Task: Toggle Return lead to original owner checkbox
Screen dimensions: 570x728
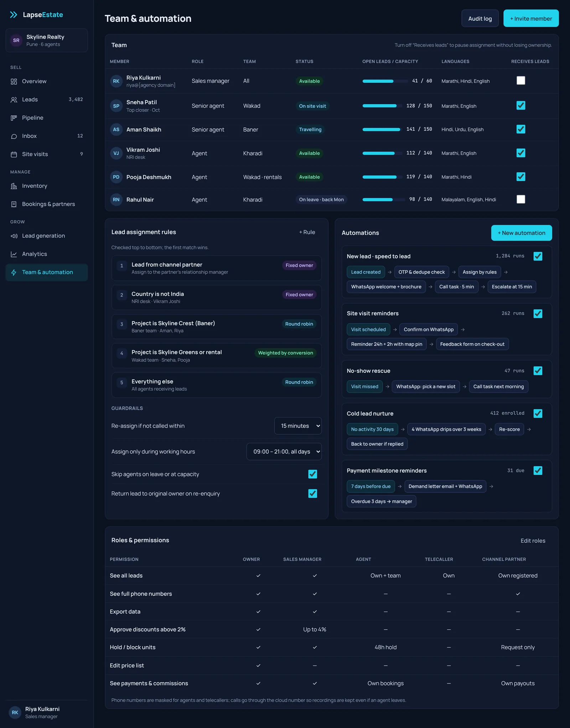Action: pos(312,493)
